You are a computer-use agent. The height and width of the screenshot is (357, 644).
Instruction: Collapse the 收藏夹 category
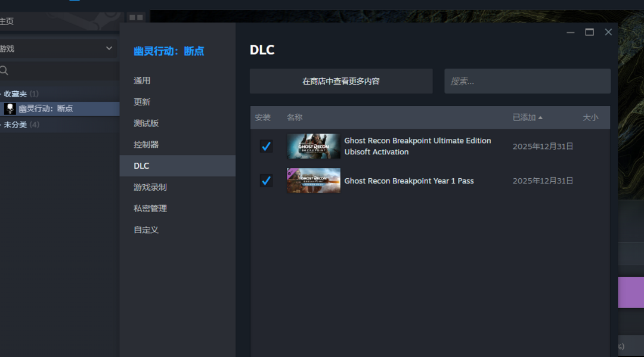pos(1,94)
